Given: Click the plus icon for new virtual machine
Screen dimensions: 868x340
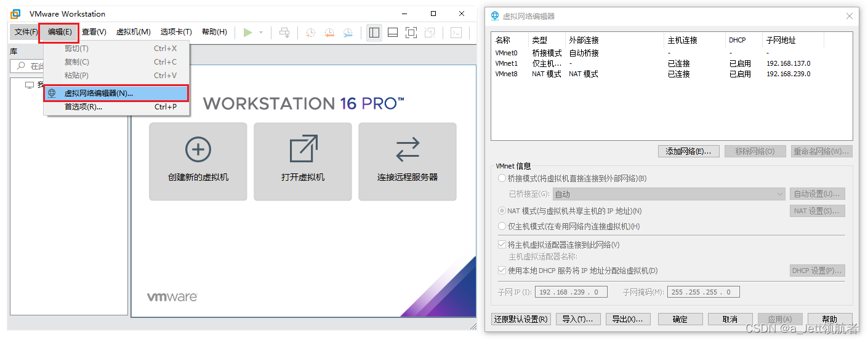Looking at the screenshot, I should 198,149.
